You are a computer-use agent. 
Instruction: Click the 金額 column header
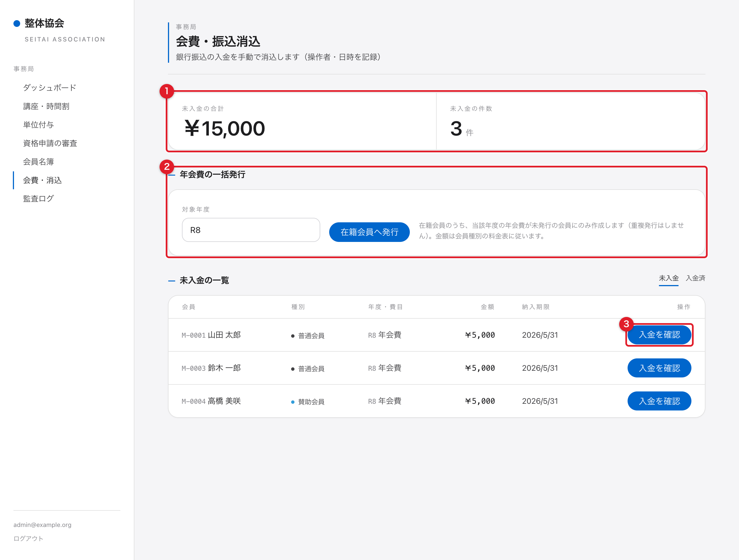[487, 307]
